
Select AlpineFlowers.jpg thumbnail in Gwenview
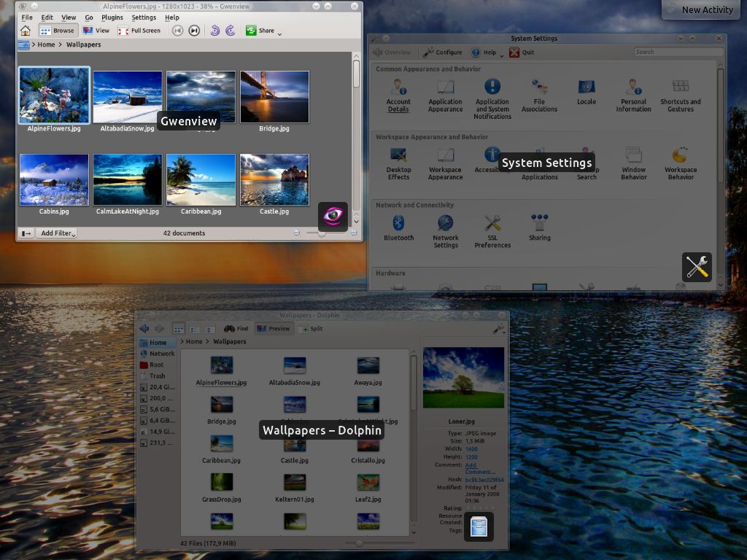(x=54, y=96)
